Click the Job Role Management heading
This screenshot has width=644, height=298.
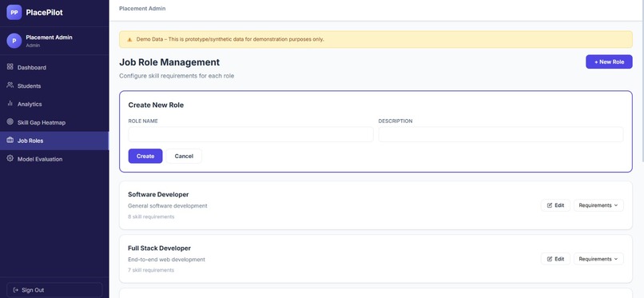[x=169, y=62]
